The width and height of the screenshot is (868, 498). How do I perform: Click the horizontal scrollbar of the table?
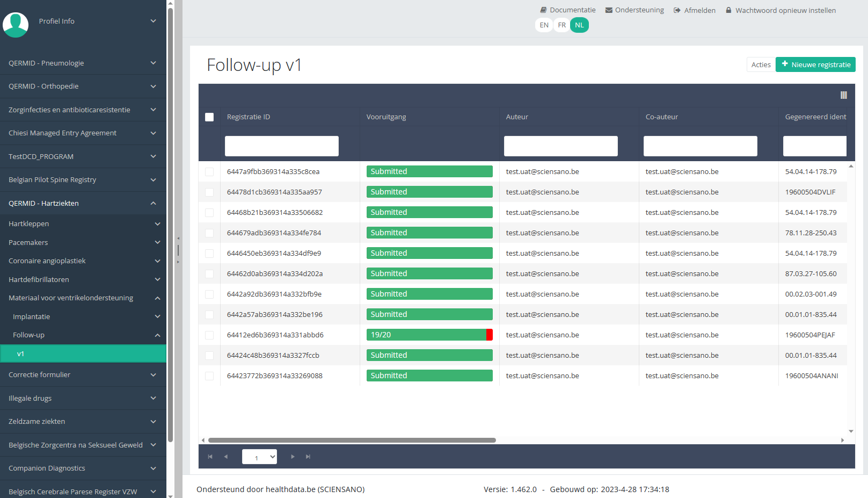tap(352, 440)
